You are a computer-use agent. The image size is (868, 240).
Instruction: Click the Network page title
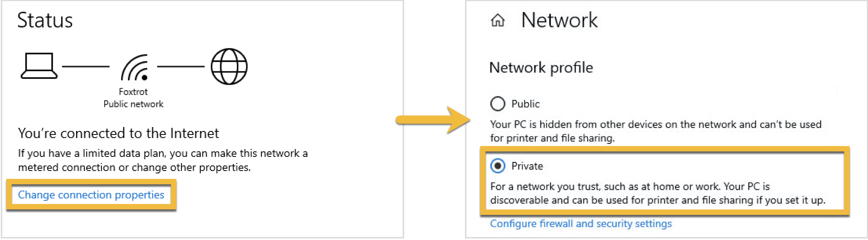point(559,20)
